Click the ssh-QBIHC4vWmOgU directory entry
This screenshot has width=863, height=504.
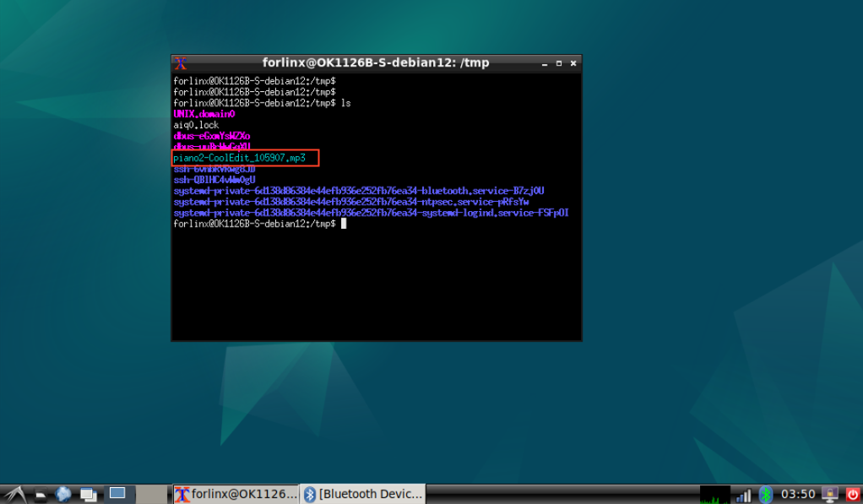[214, 180]
